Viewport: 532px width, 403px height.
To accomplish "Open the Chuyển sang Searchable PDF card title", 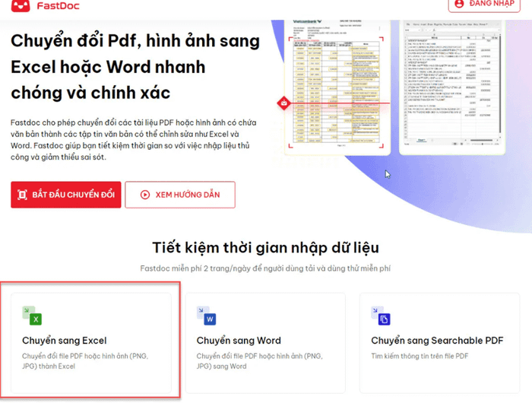I will click(x=437, y=341).
